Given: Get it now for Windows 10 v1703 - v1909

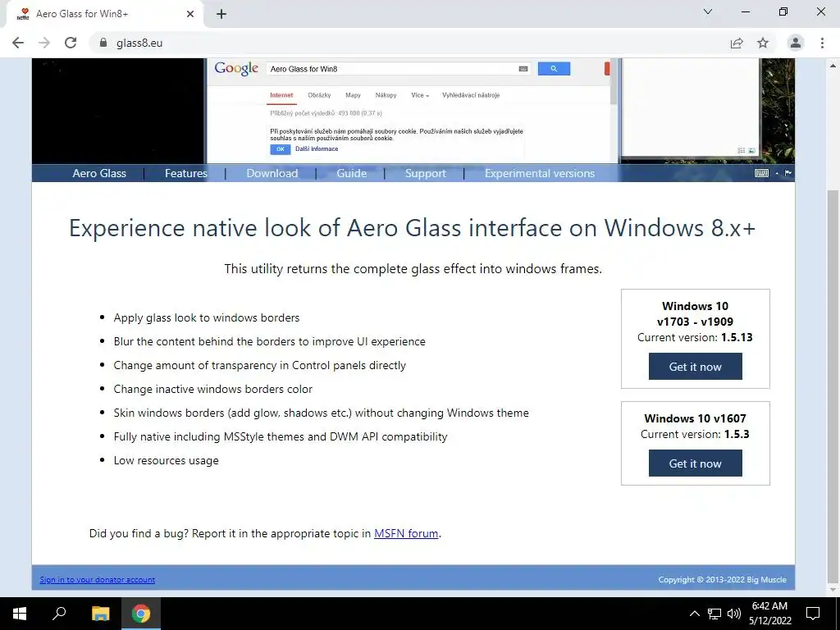Looking at the screenshot, I should tap(696, 367).
